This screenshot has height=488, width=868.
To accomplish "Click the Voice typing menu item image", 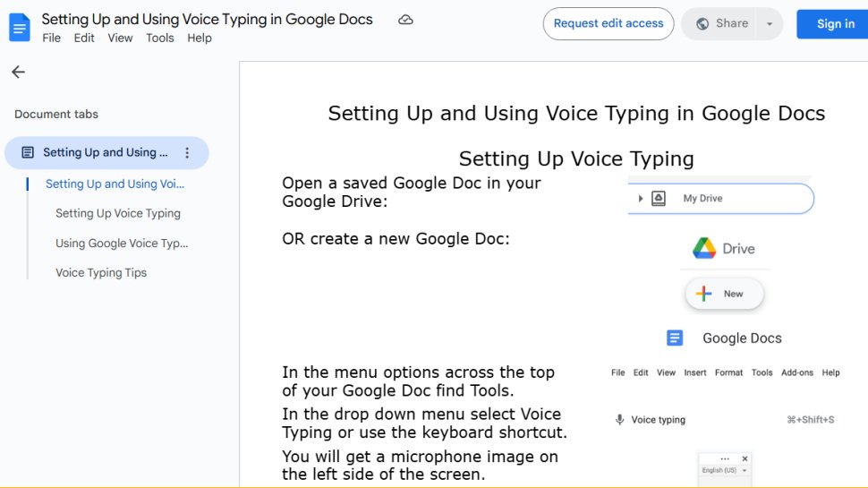I will (725, 420).
